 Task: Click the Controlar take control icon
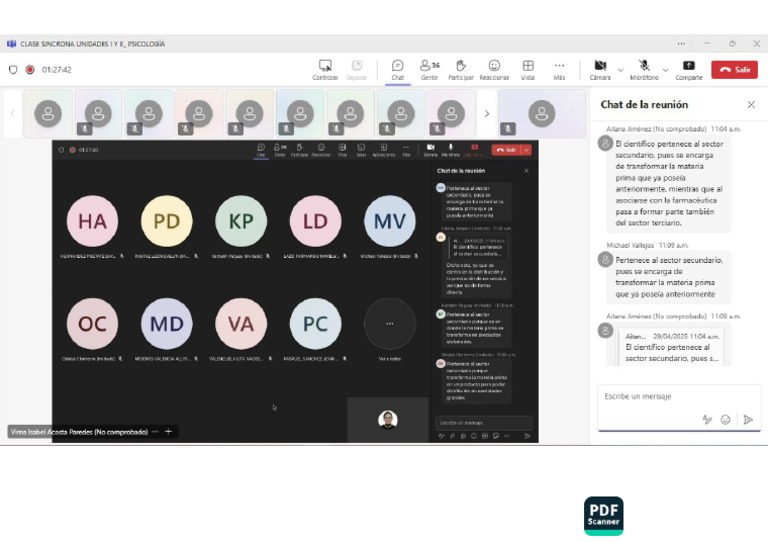[x=325, y=70]
